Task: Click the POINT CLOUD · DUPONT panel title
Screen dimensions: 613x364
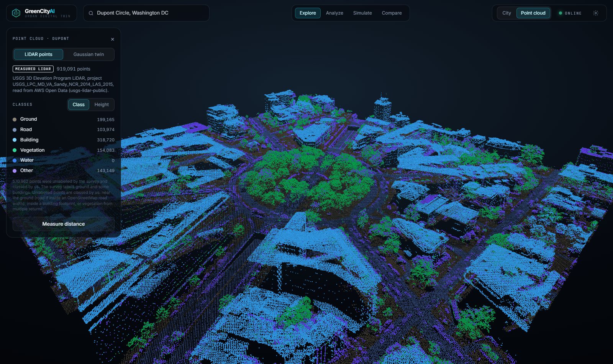Action: (x=41, y=39)
